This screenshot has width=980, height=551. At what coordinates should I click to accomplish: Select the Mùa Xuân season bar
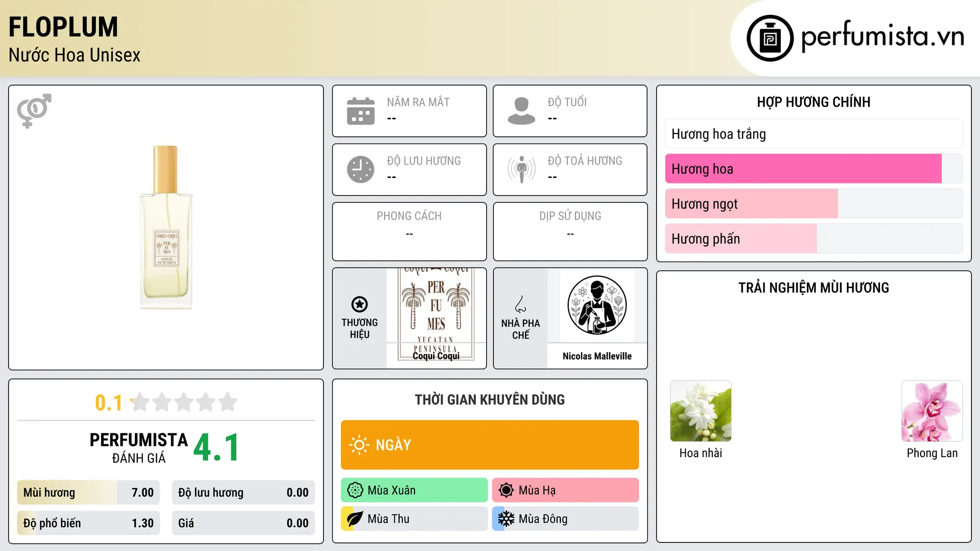click(414, 490)
